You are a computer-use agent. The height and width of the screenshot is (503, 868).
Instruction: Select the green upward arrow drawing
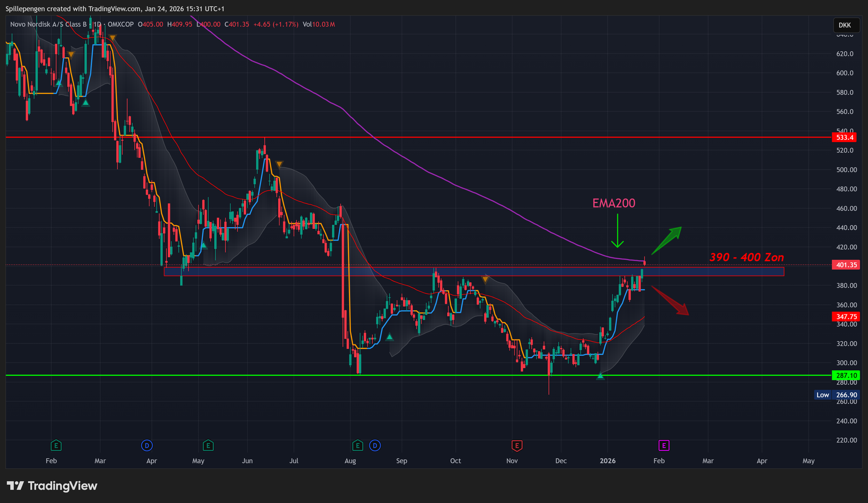pos(667,240)
